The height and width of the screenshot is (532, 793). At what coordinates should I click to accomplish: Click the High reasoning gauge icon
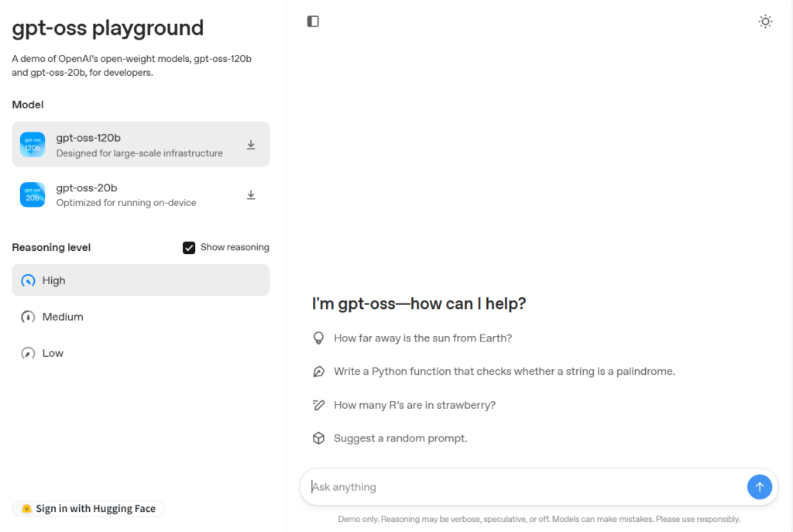[28, 280]
